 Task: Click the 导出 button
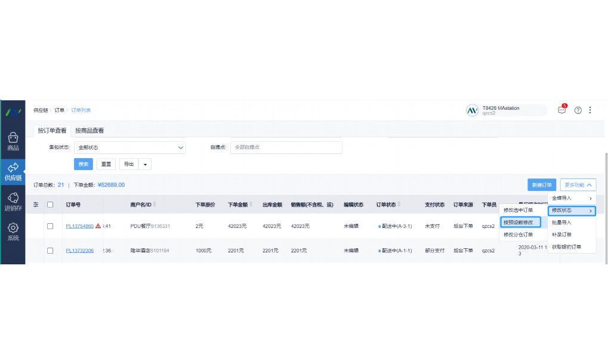[129, 164]
